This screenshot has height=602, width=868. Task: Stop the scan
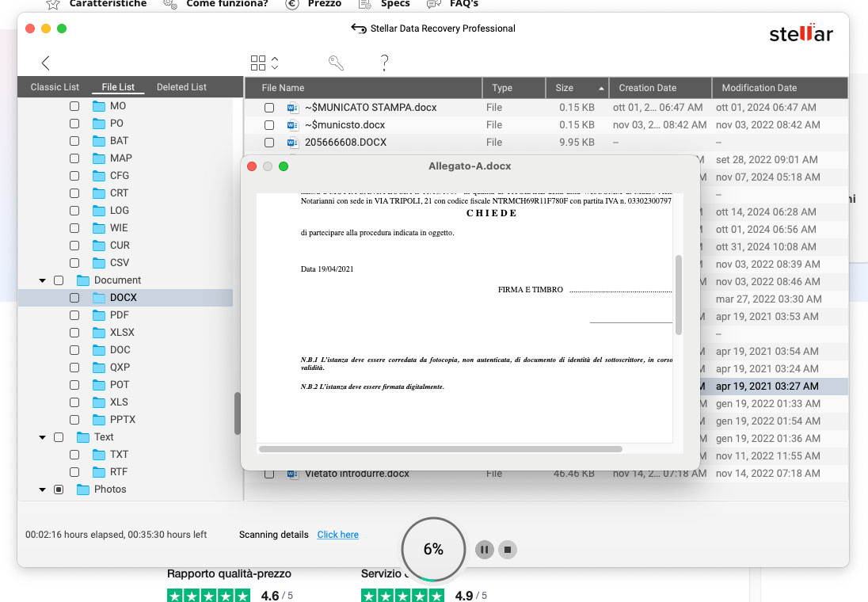point(508,550)
